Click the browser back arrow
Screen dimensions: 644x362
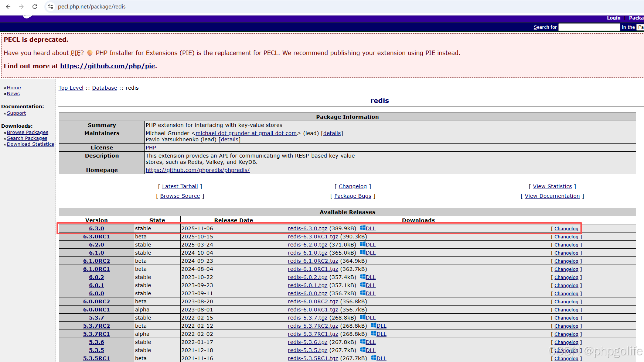[8, 7]
